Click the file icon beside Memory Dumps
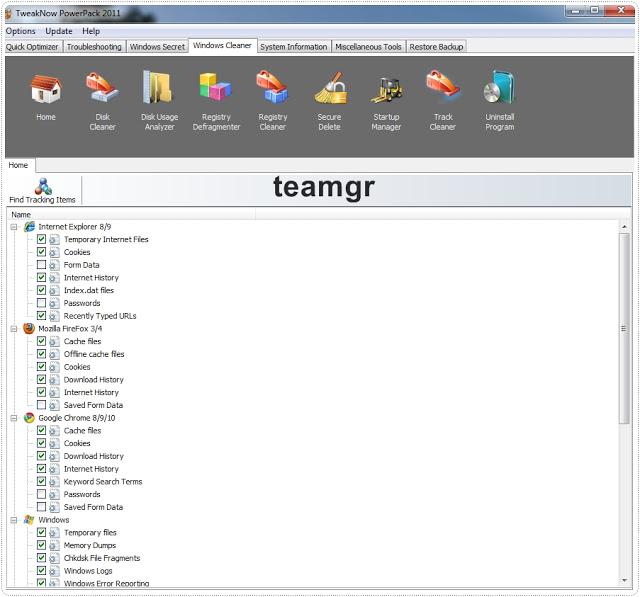Screen dimensions: 640x597 [54, 546]
